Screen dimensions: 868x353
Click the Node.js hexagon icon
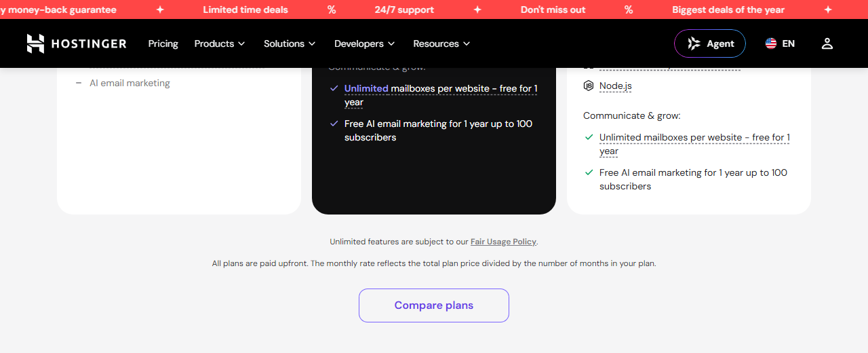589,86
